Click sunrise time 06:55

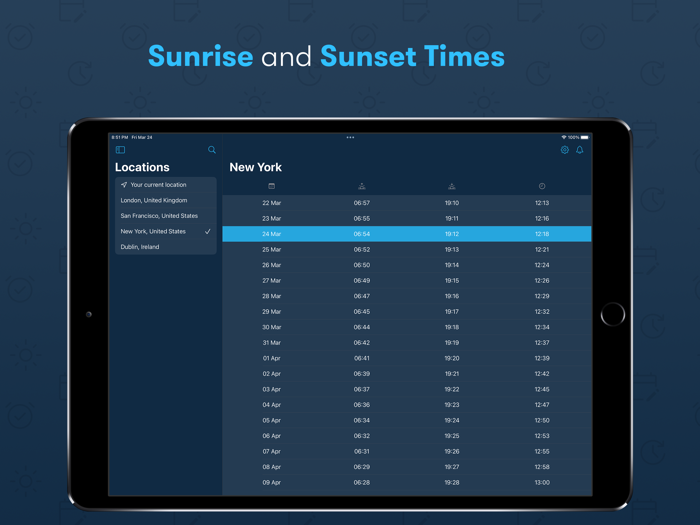coord(362,218)
